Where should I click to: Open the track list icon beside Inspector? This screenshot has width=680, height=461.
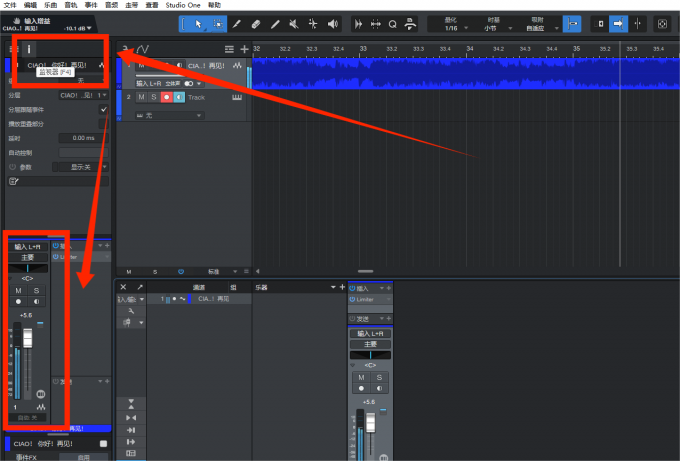[x=13, y=49]
